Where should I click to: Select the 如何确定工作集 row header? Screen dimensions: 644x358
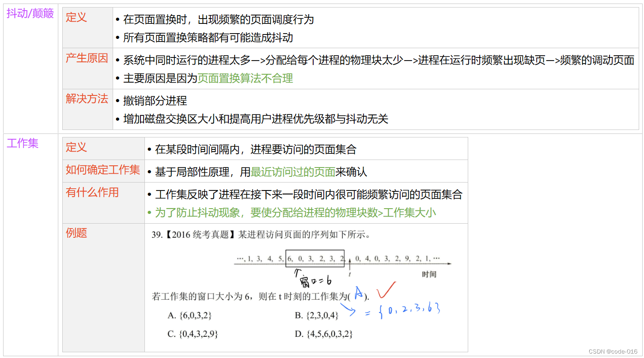coord(102,170)
